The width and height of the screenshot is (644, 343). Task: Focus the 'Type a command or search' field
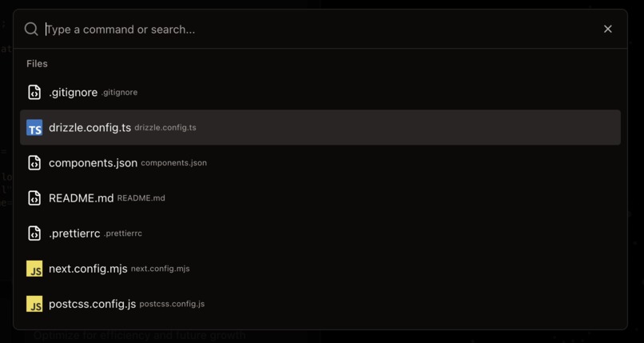click(x=320, y=29)
